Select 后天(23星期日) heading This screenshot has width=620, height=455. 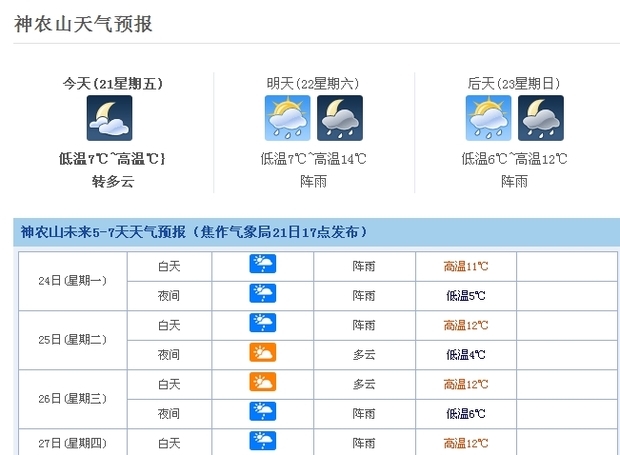(514, 83)
